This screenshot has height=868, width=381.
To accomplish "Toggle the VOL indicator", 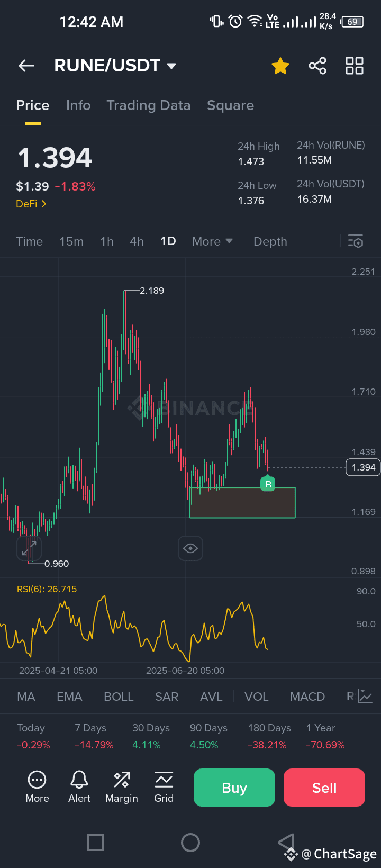I will [257, 697].
